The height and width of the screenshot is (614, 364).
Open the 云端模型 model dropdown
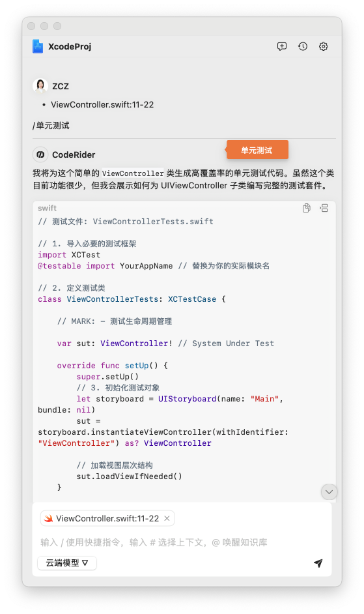[x=67, y=563]
